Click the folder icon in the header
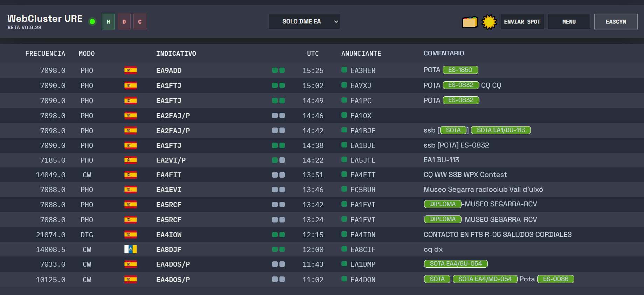This screenshot has height=295, width=644. click(x=470, y=22)
